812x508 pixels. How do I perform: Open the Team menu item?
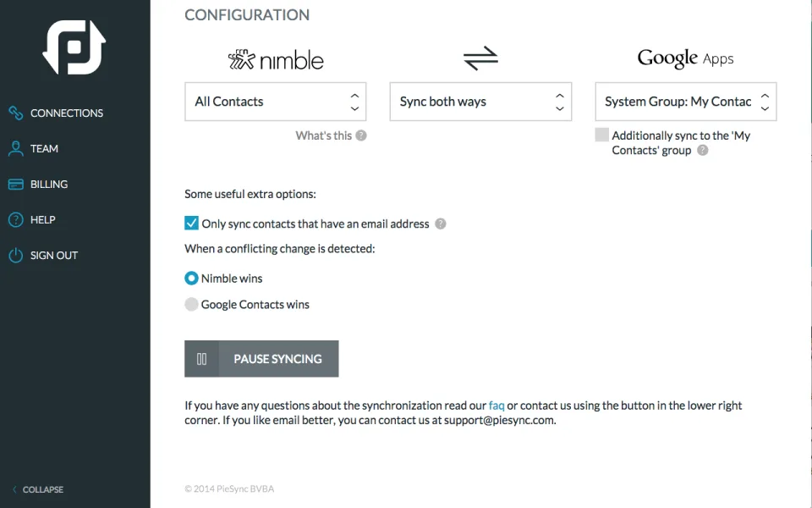[x=44, y=149]
